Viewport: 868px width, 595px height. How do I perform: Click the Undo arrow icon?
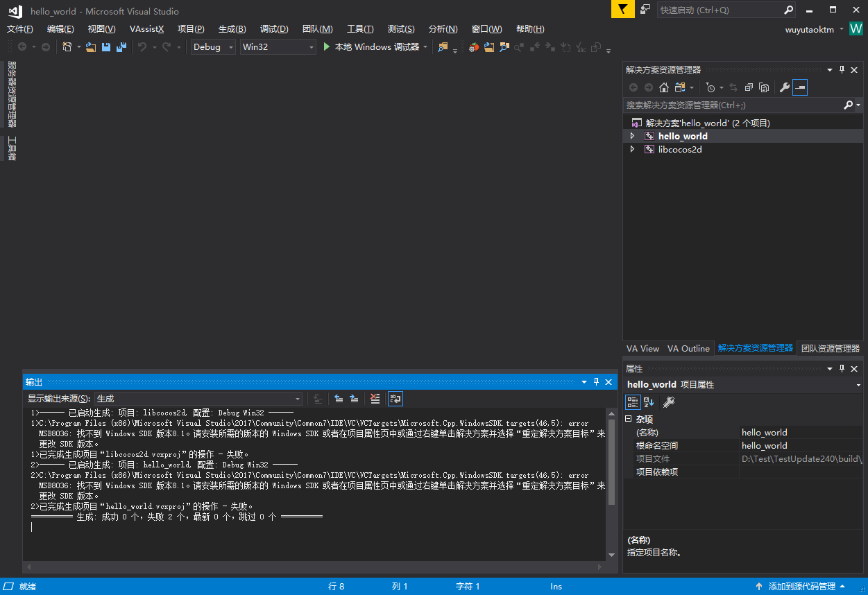pyautogui.click(x=142, y=47)
